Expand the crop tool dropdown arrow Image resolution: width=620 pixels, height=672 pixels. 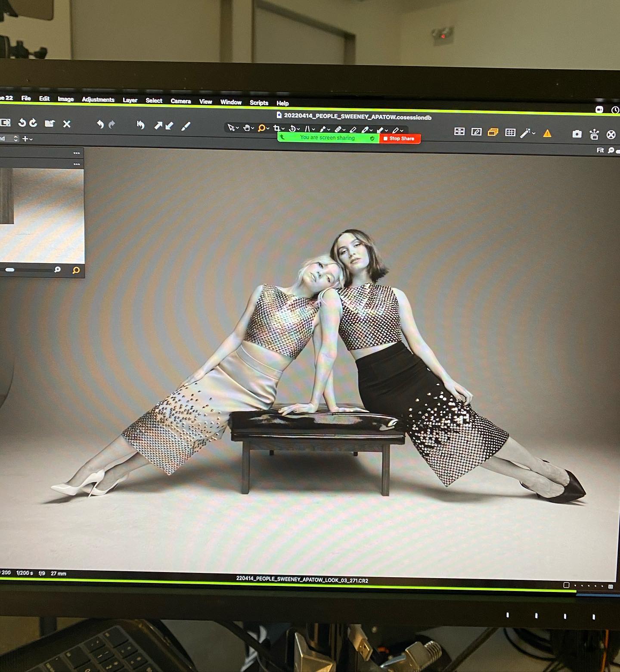click(x=283, y=129)
